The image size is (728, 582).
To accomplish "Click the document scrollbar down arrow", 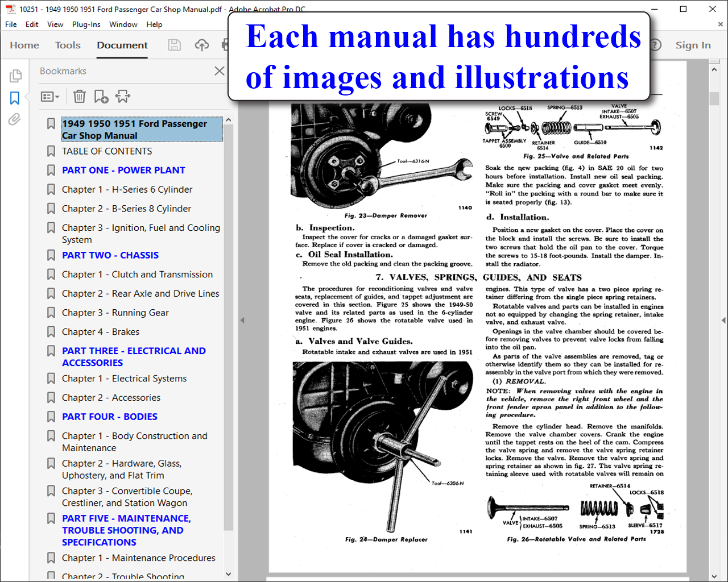I will [714, 576].
